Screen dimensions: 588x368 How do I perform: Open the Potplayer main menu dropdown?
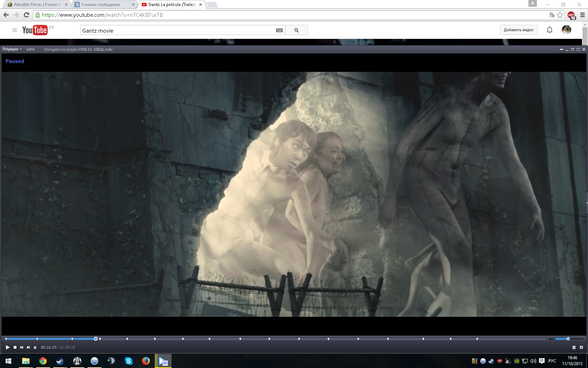coord(12,49)
